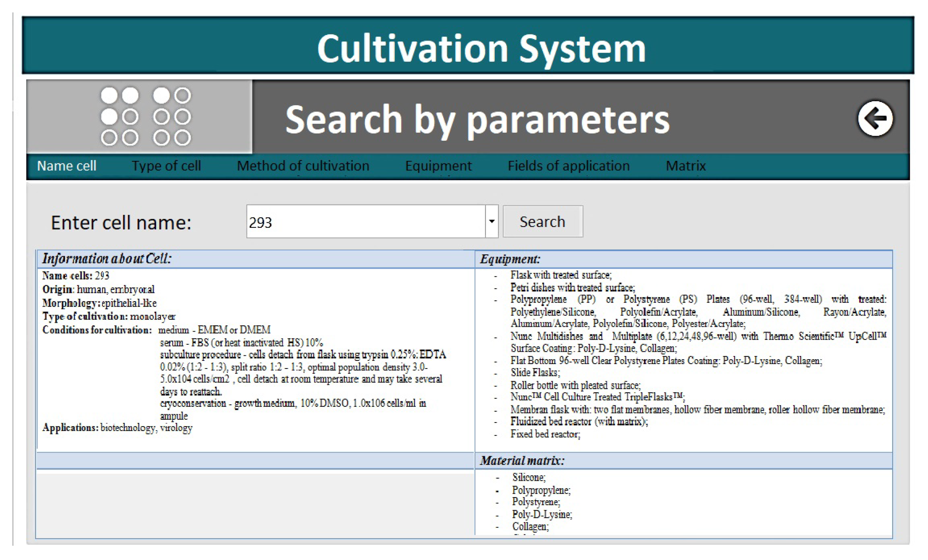The height and width of the screenshot is (560, 928).
Task: Select the Name cell tab
Action: pyautogui.click(x=67, y=166)
